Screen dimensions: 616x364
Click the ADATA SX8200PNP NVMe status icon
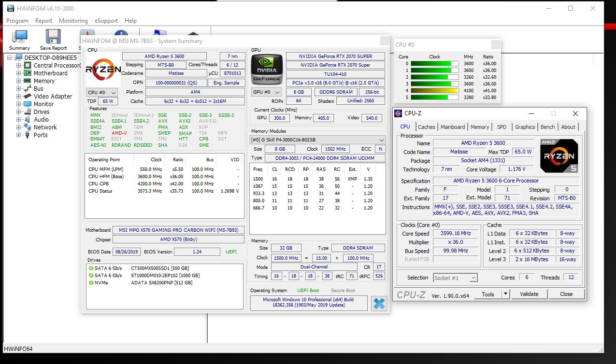tap(91, 282)
